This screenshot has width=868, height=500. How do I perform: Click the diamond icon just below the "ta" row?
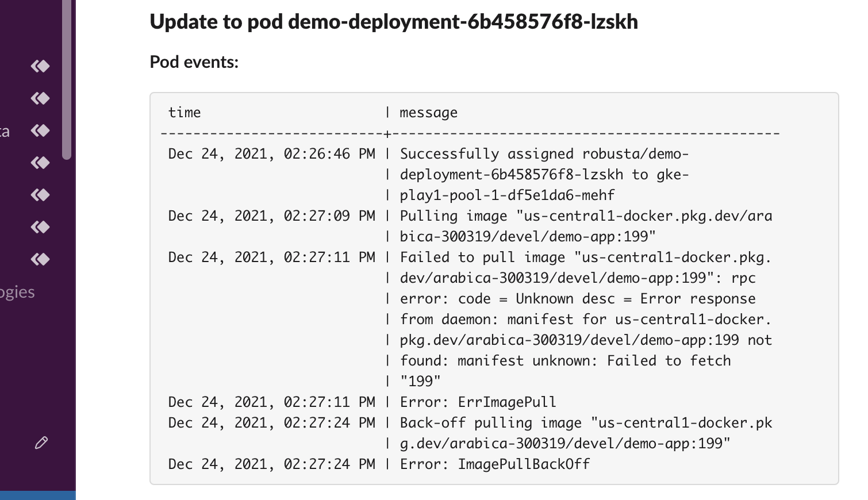tap(40, 163)
